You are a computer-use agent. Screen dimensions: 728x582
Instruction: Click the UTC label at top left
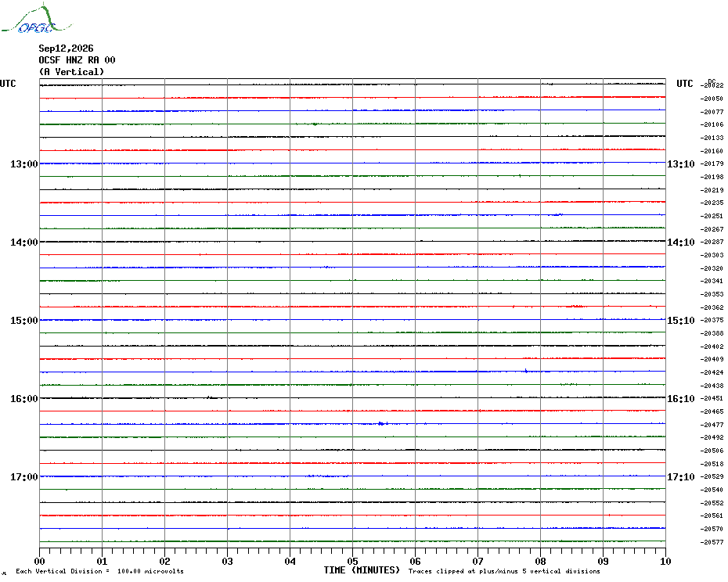pos(8,84)
